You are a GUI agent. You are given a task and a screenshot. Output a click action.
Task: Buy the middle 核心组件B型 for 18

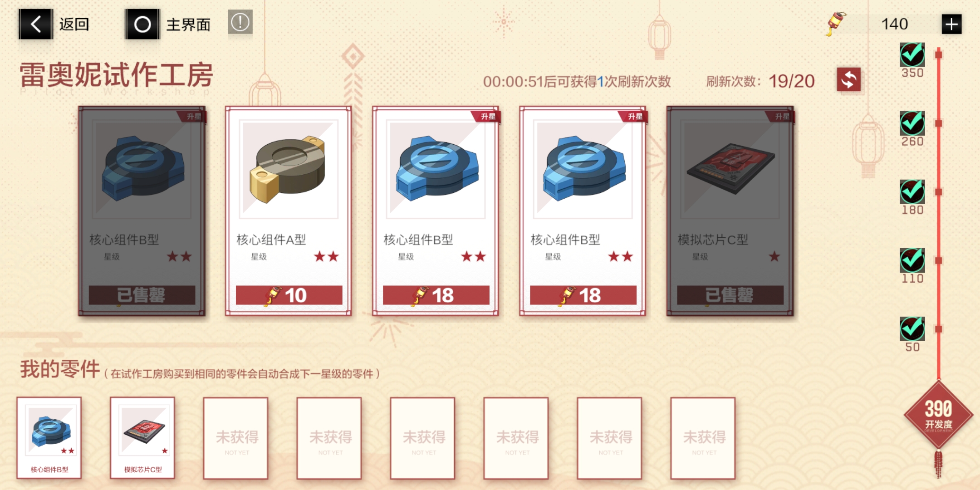click(436, 295)
